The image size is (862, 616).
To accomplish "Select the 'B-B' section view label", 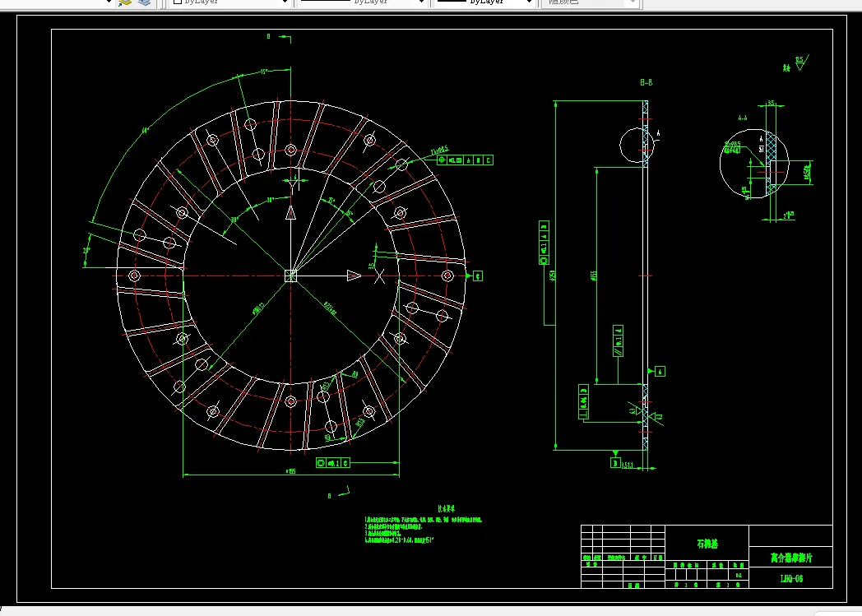I will click(646, 82).
